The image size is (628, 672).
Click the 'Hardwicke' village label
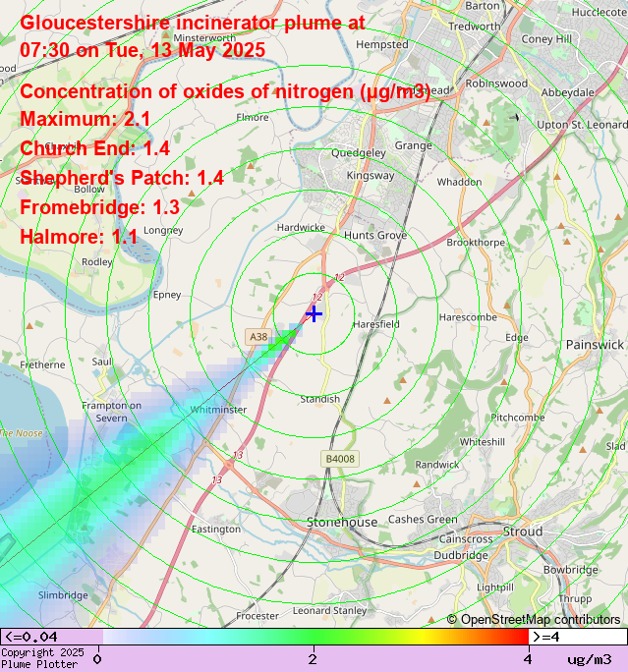(301, 228)
